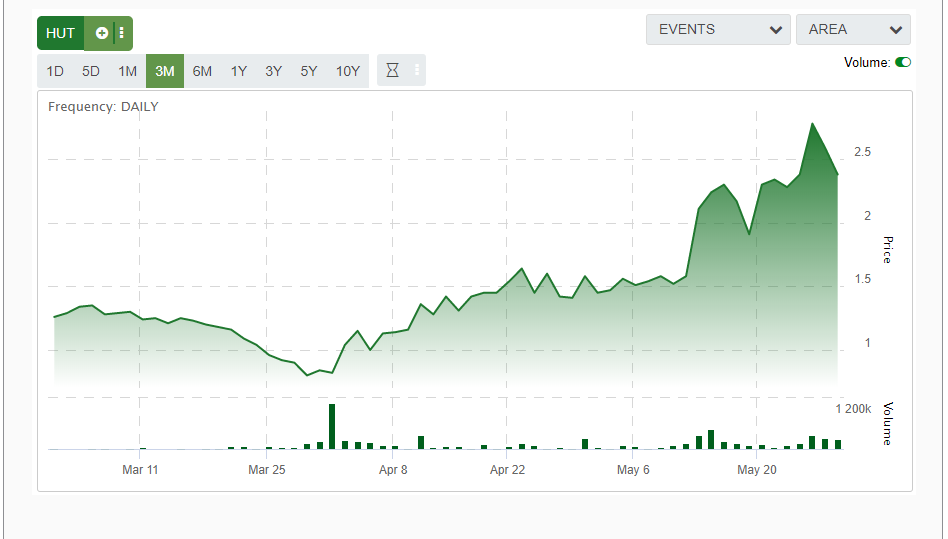The height and width of the screenshot is (539, 948).
Task: Select the active 3M time range
Action: point(165,71)
